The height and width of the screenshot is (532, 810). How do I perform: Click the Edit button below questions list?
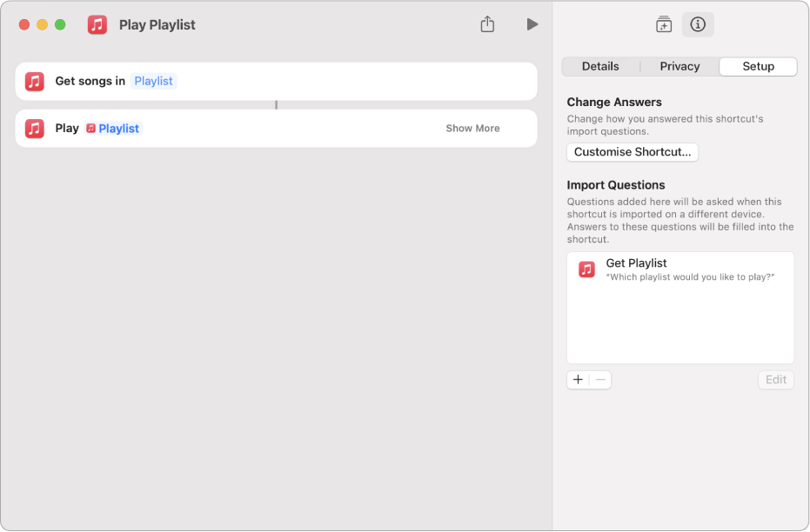tap(776, 380)
